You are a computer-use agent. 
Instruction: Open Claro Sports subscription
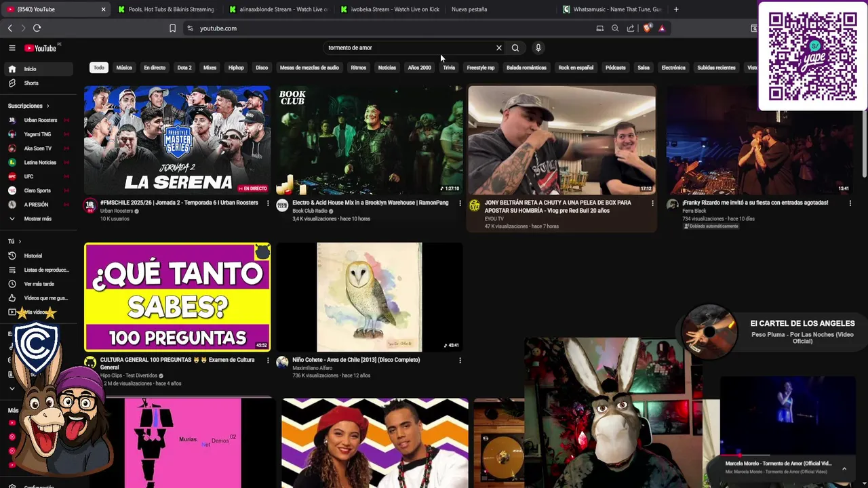[x=39, y=190]
